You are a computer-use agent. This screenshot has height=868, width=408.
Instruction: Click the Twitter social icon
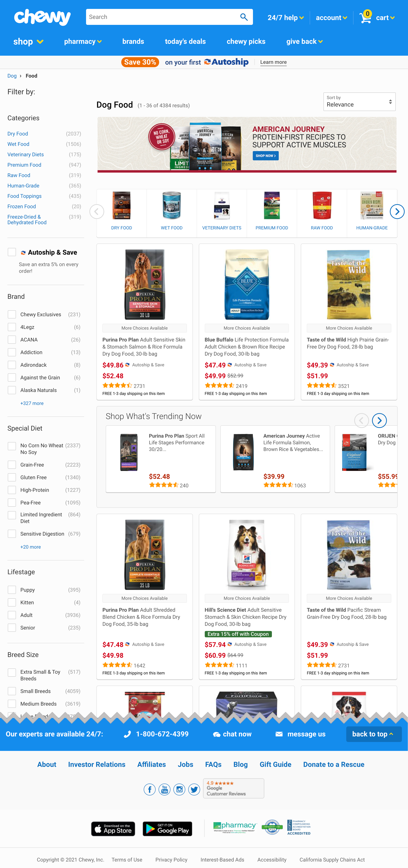(x=194, y=789)
